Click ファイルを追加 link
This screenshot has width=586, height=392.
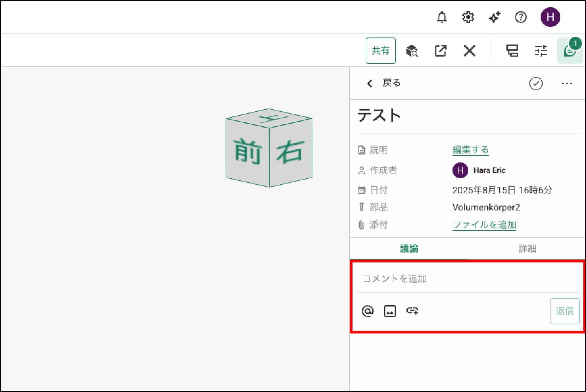(484, 225)
